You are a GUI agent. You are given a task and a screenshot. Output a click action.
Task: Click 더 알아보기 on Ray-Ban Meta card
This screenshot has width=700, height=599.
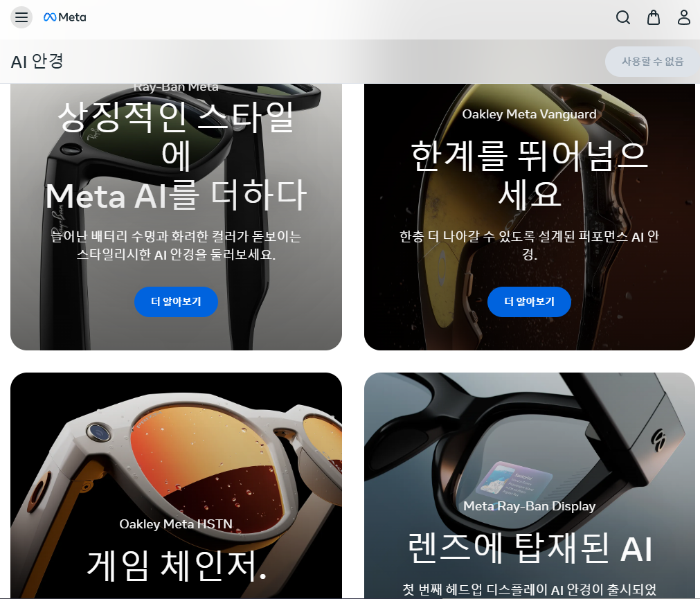[x=176, y=302]
